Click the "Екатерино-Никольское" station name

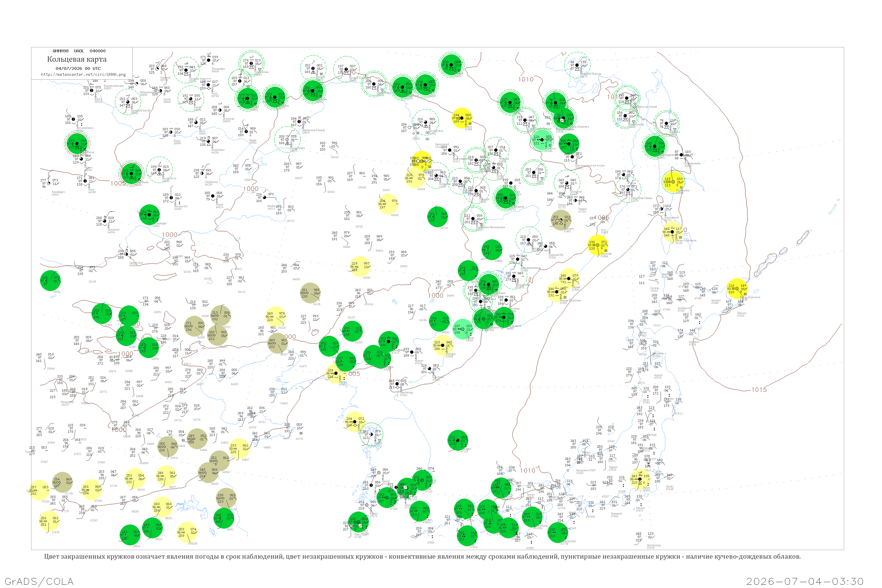(x=490, y=227)
